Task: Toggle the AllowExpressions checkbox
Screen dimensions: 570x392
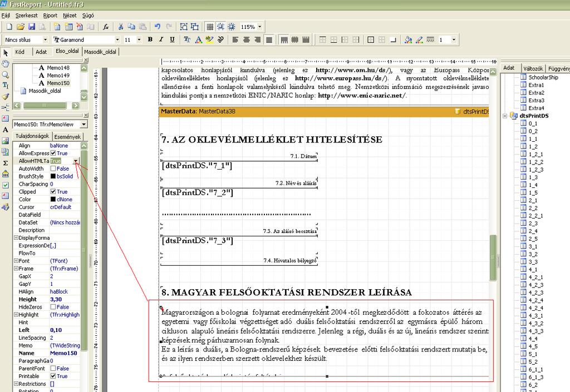Action: pyautogui.click(x=53, y=153)
